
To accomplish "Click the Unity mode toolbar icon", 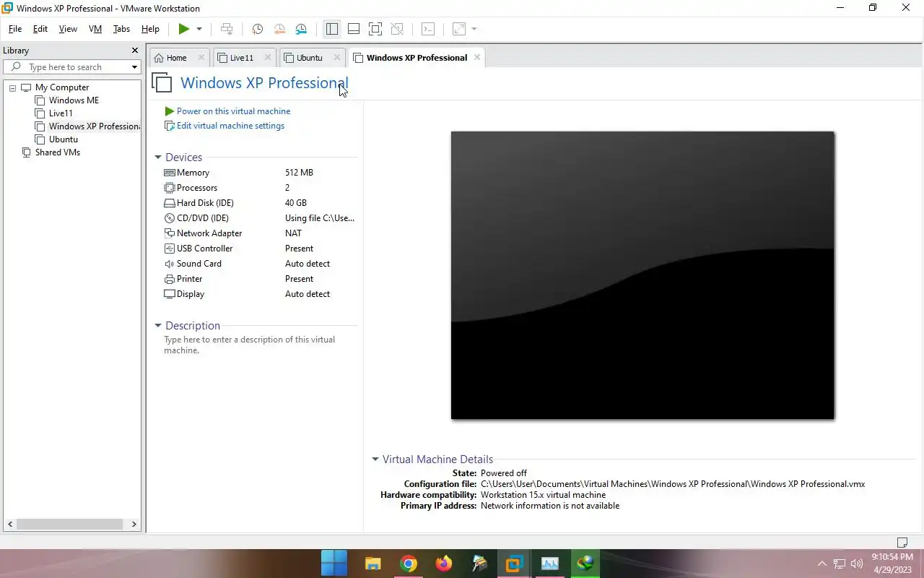I will [397, 29].
